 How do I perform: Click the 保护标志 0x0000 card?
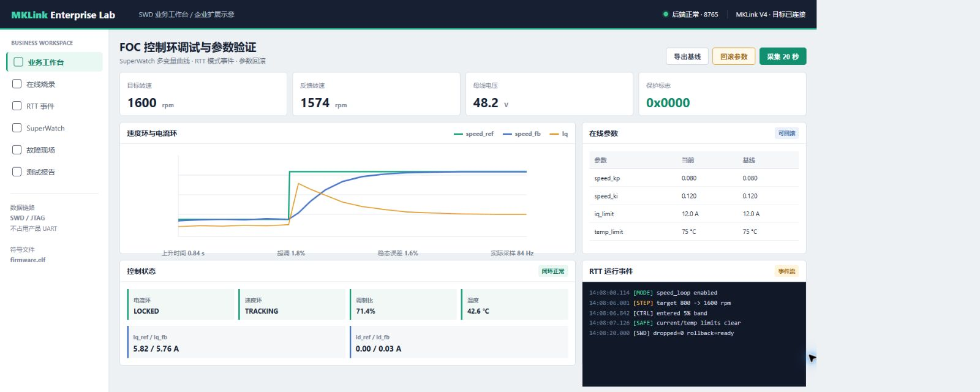722,94
